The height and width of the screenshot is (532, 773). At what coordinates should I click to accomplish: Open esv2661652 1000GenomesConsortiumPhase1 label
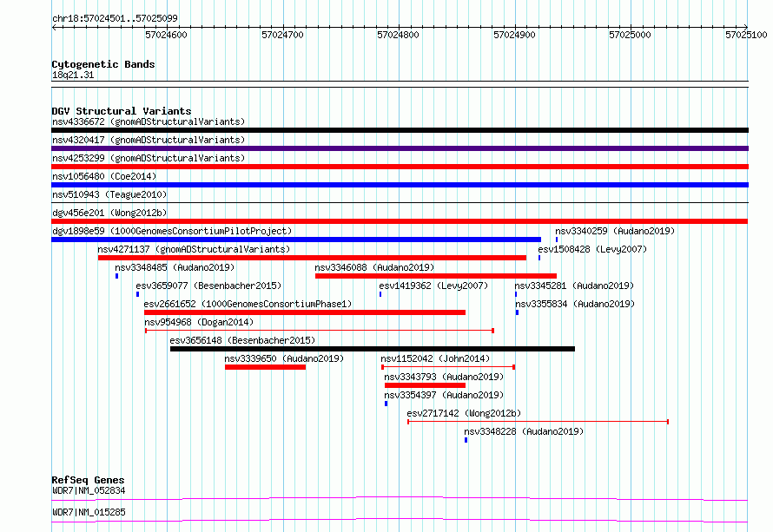click(248, 304)
